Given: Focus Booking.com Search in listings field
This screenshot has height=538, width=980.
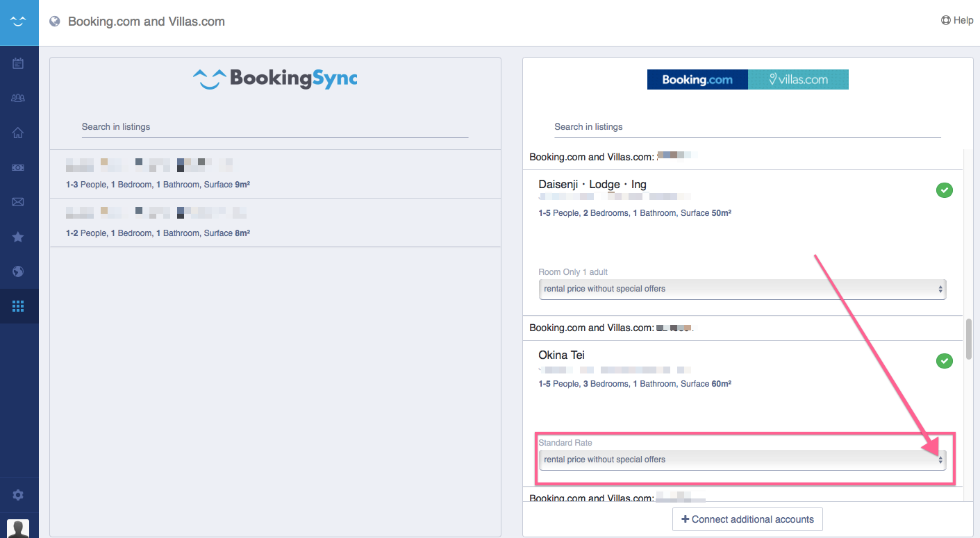Looking at the screenshot, I should (747, 127).
